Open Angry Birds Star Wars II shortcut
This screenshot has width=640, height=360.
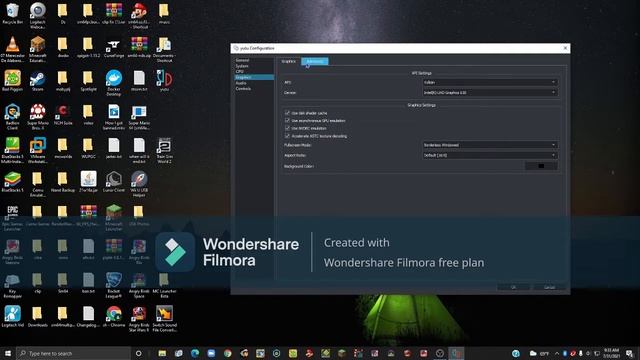tap(139, 319)
